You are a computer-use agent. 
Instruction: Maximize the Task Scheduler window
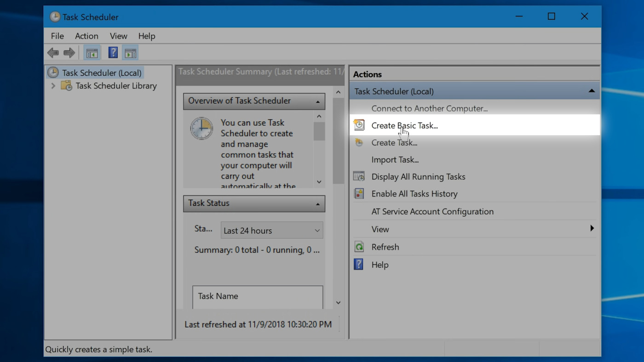[x=552, y=17]
